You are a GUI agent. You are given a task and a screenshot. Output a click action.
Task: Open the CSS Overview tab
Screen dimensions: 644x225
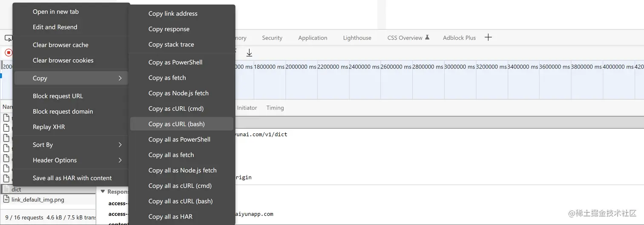coord(408,37)
